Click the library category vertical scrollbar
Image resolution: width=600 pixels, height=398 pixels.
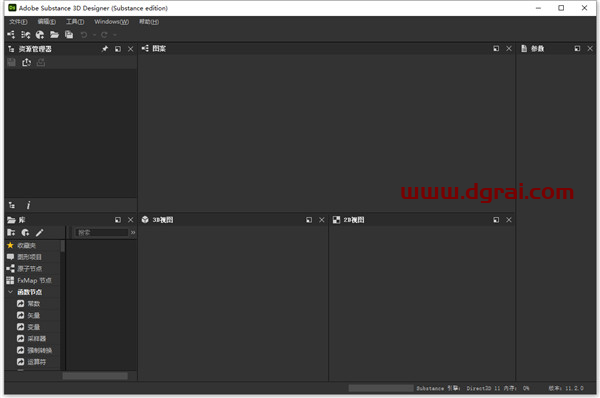point(63,246)
